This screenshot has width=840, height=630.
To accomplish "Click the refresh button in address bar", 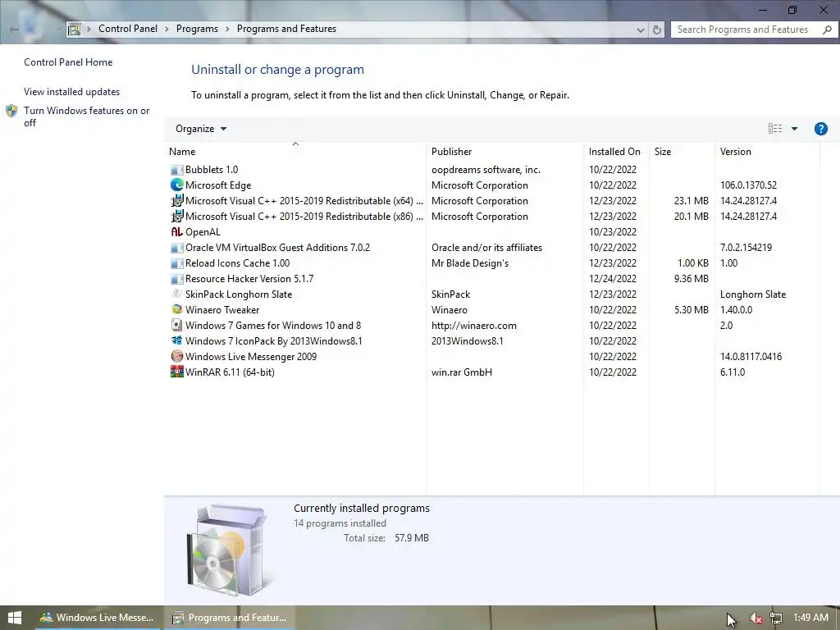I will click(657, 30).
